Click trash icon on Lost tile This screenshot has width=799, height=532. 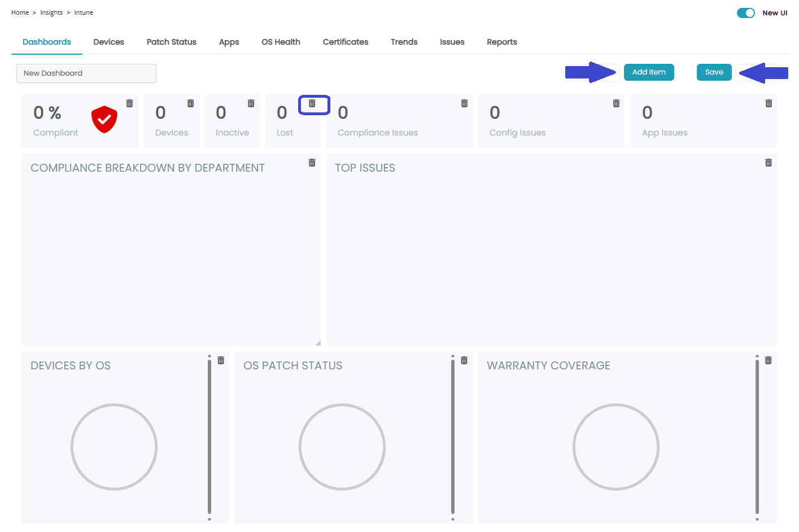click(312, 103)
